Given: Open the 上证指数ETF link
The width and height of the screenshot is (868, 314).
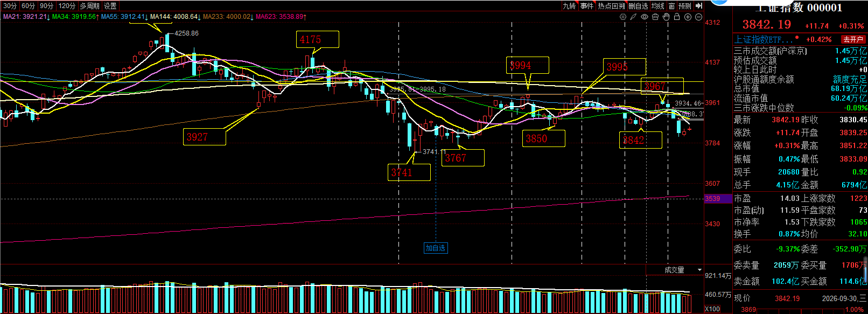Looking at the screenshot, I should 764,39.
